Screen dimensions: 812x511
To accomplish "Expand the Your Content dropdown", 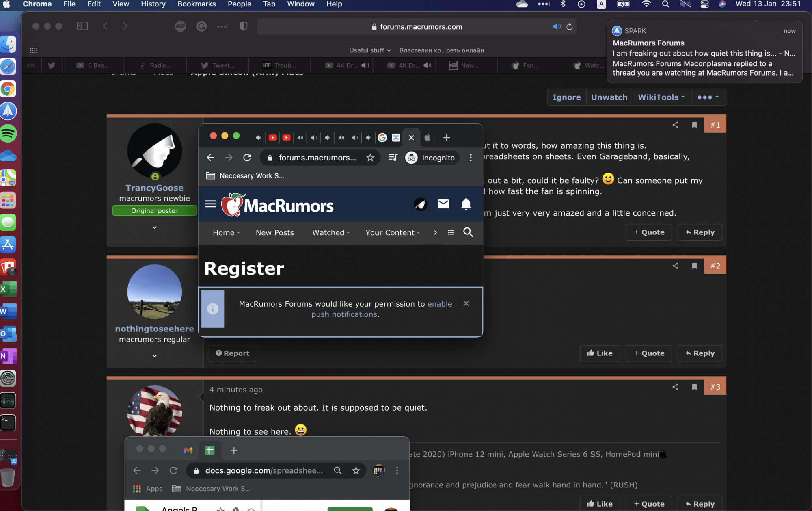I will (393, 232).
